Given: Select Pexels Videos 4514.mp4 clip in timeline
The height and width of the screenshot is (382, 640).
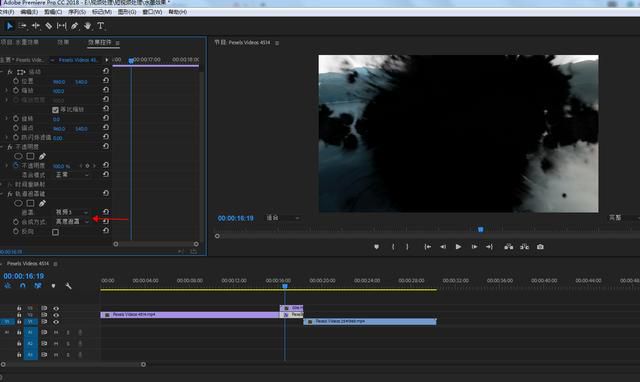Looking at the screenshot, I should click(x=190, y=315).
